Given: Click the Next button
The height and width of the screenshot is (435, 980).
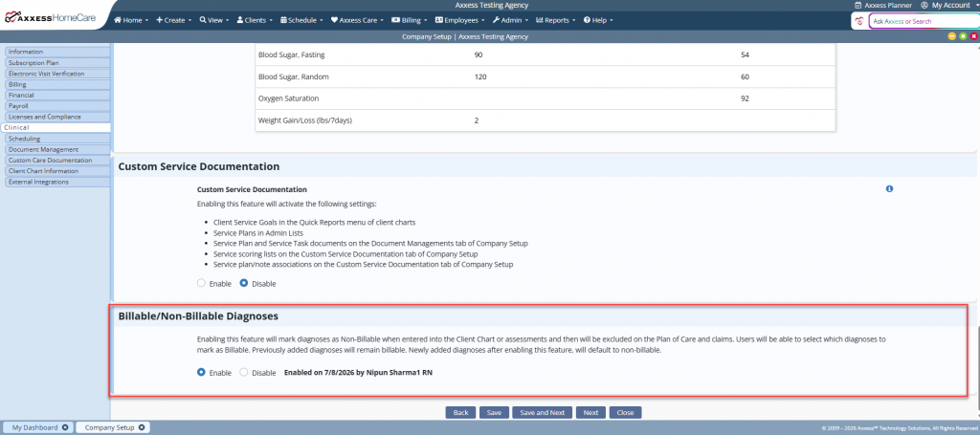Looking at the screenshot, I should point(590,412).
